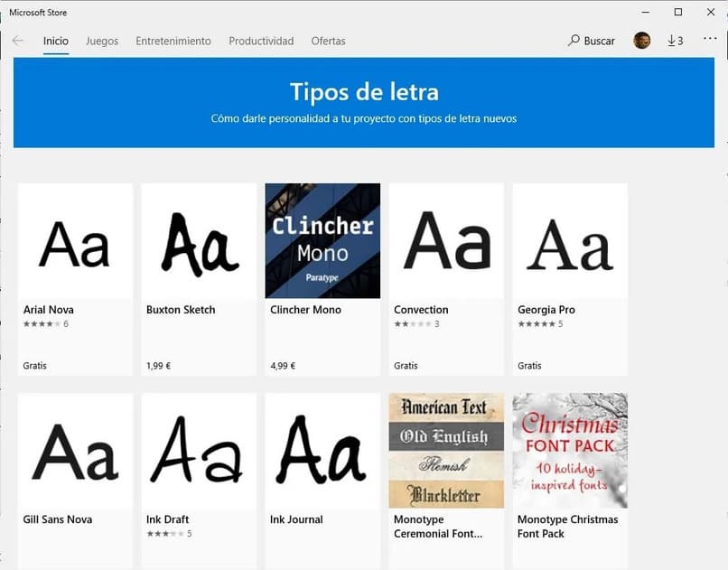728x570 pixels.
Task: Open the Entretenimiento section
Action: (x=173, y=41)
